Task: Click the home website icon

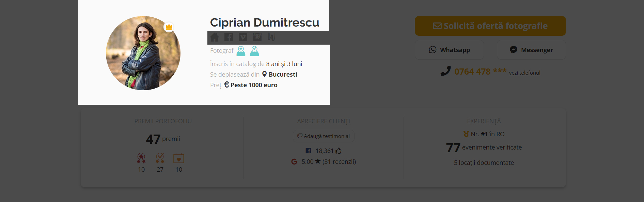Action: pos(215,37)
